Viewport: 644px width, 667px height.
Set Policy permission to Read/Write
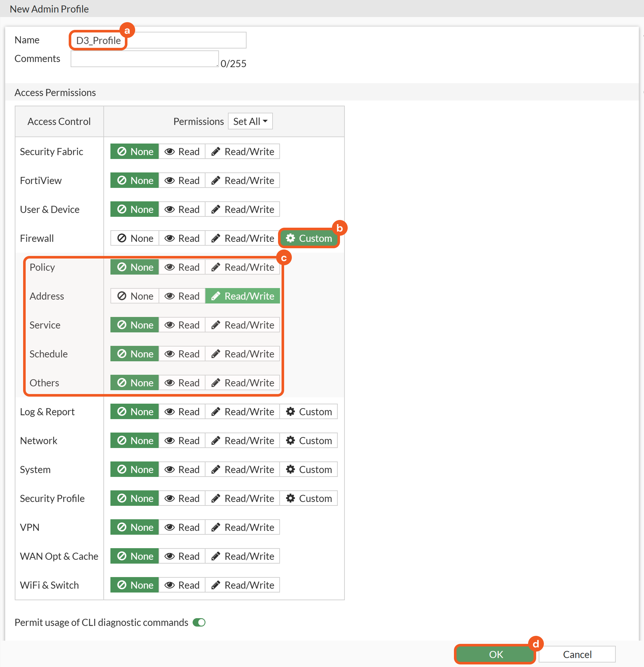click(x=242, y=267)
